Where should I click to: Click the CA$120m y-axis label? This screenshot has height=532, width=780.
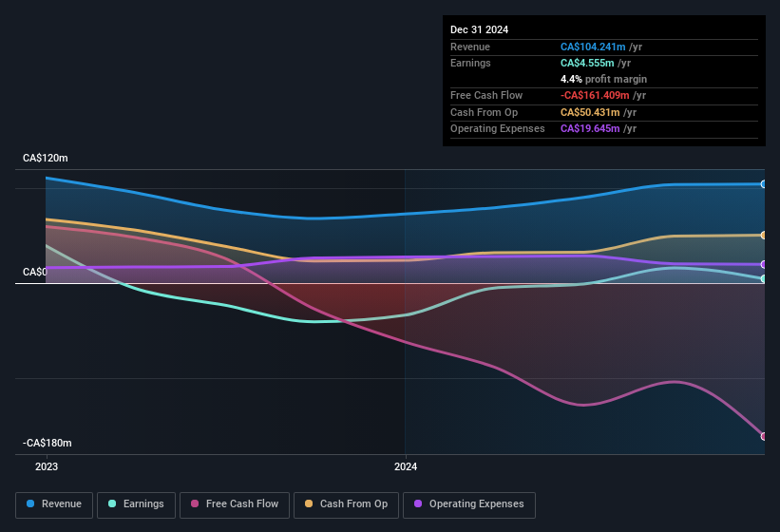pyautogui.click(x=46, y=158)
